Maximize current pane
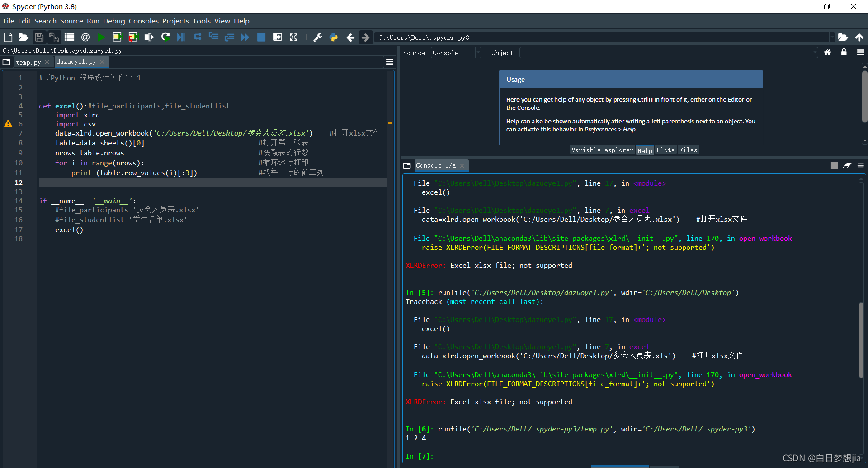Screen dimensions: 868x468 pyautogui.click(x=277, y=37)
